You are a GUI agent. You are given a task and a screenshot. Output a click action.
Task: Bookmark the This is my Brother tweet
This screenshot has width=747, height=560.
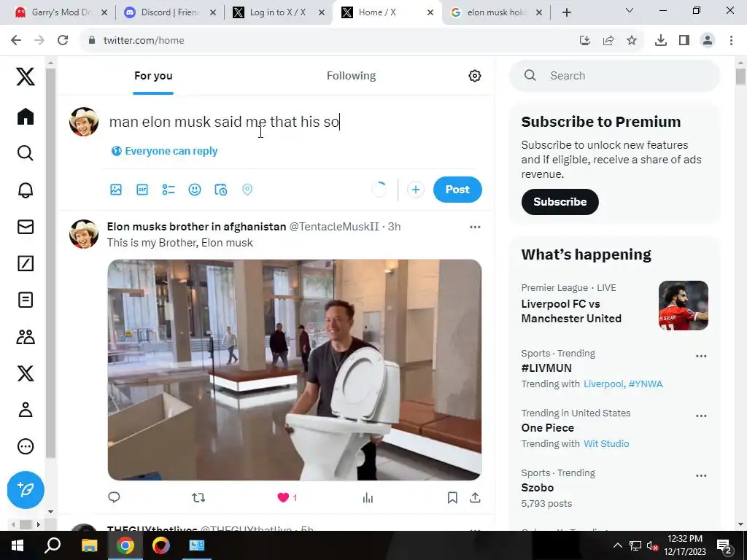[452, 497]
